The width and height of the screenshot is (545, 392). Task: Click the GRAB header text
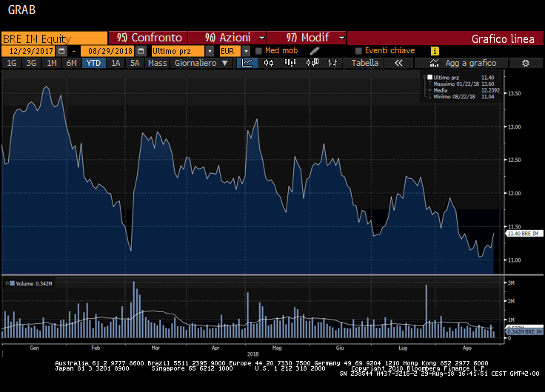[x=21, y=10]
